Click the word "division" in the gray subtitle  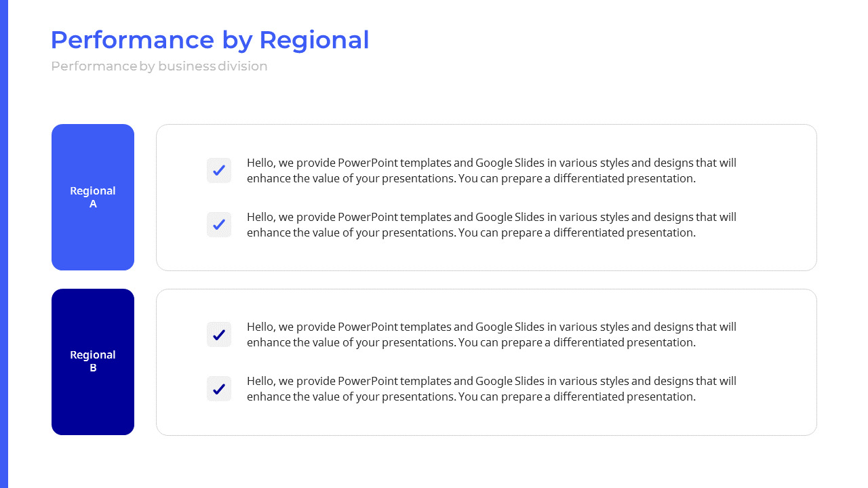[x=243, y=66]
